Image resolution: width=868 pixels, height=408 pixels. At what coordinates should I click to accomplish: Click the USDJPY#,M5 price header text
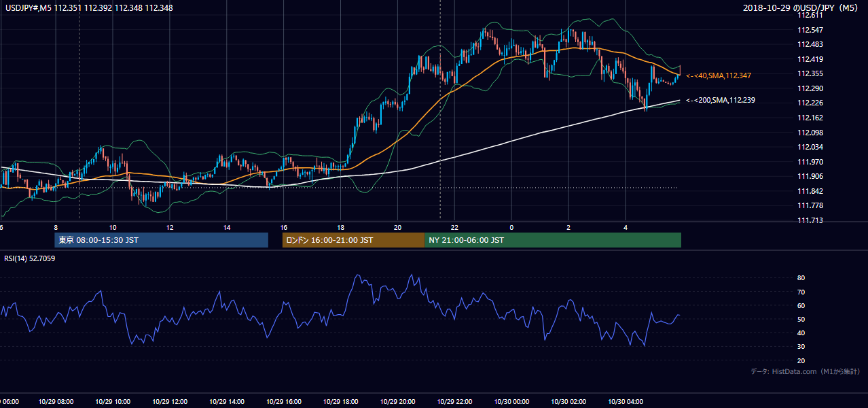click(x=88, y=8)
